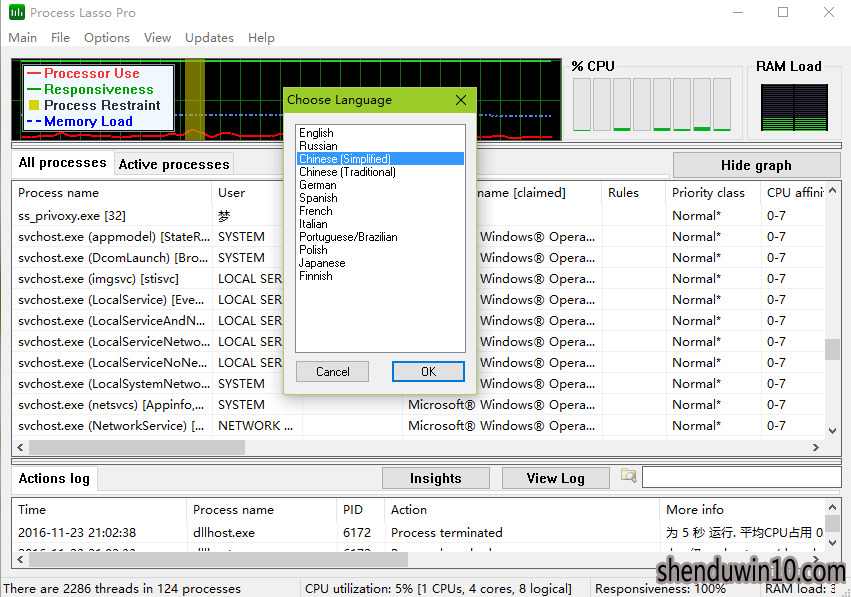Viewport: 851px width, 597px height.
Task: Open the Main menu
Action: coord(22,37)
